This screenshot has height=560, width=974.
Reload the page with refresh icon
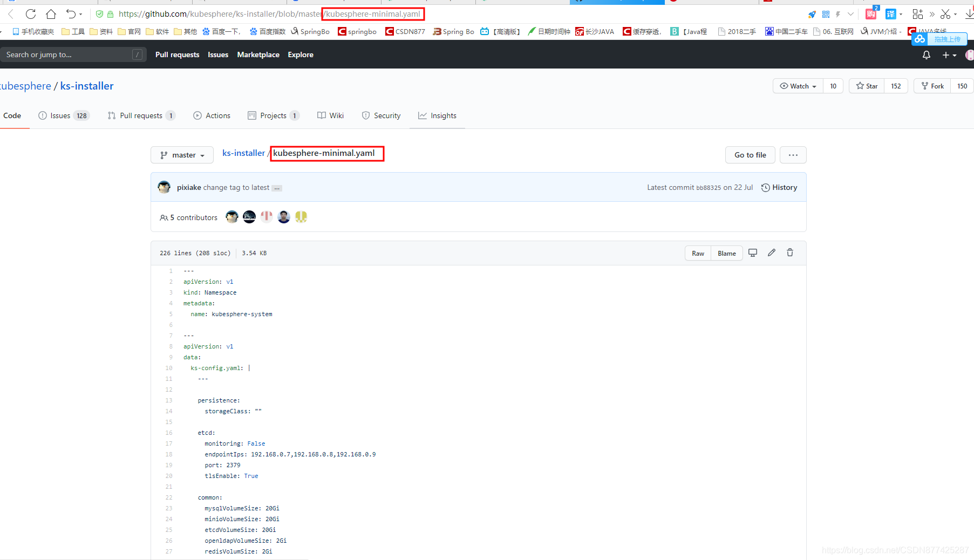[31, 14]
